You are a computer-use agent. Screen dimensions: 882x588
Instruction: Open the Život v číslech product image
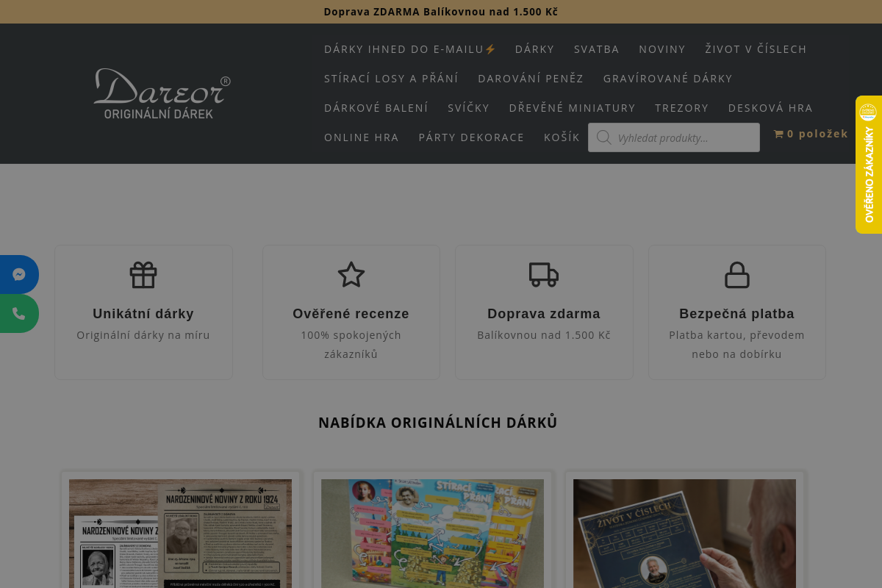[x=684, y=534]
